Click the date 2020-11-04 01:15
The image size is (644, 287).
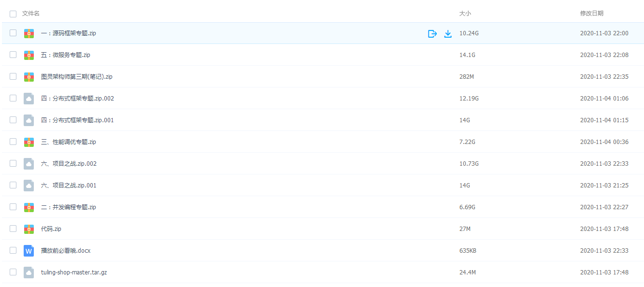tap(604, 120)
